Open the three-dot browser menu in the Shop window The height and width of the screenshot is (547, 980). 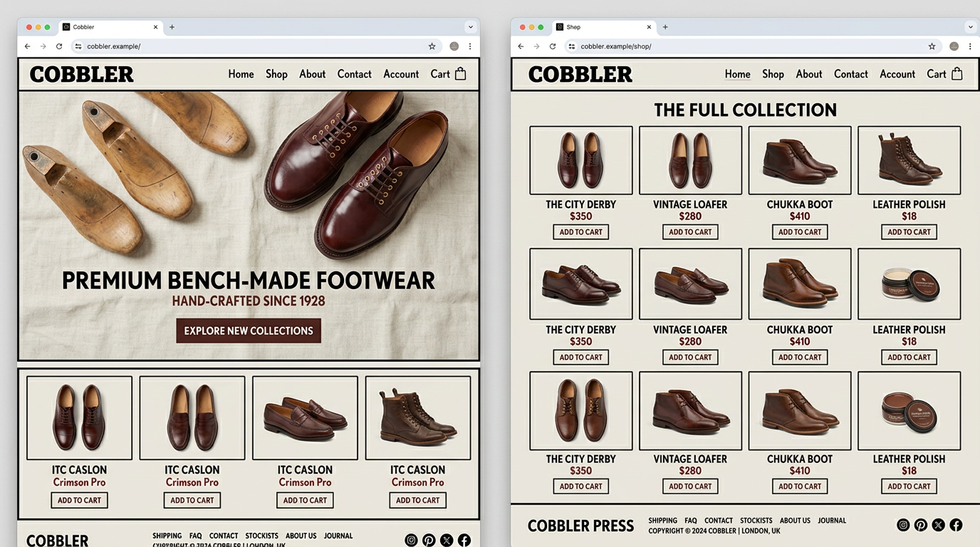pos(969,46)
